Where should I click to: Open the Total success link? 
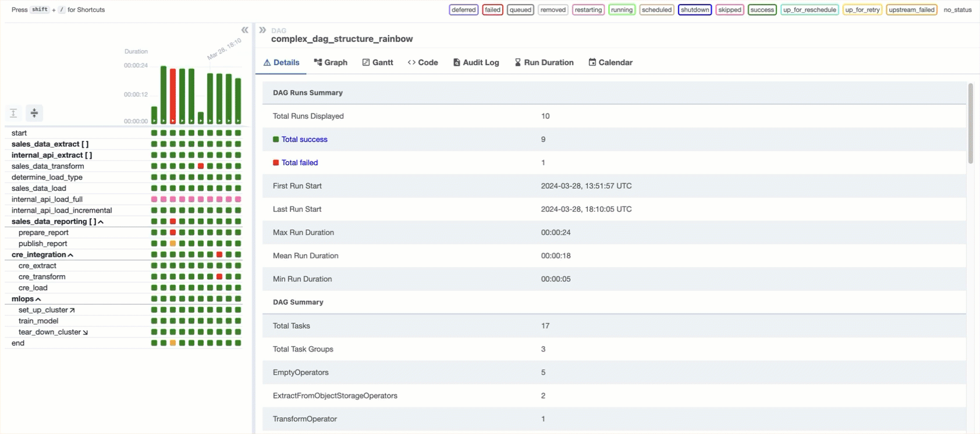click(x=304, y=140)
